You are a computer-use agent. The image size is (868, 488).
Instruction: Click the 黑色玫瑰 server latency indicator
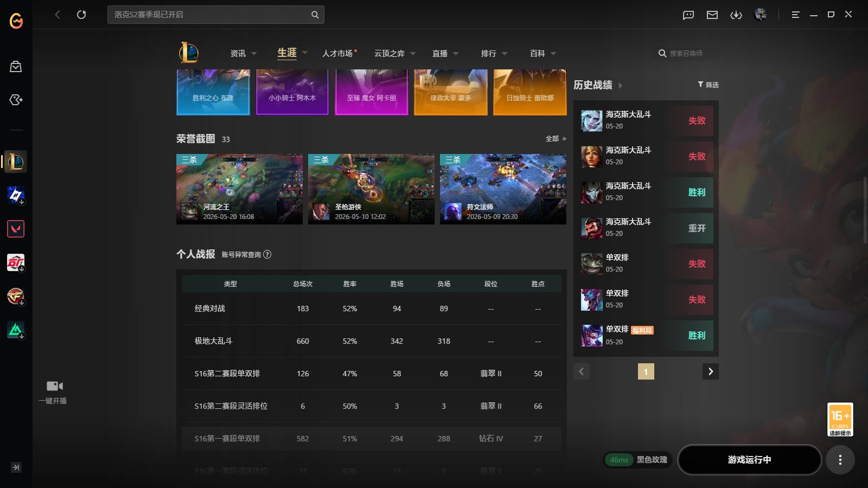pos(637,460)
